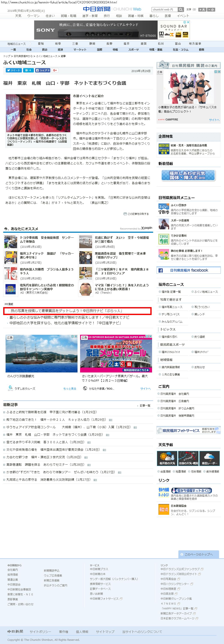
Task: Decrease text size with －小 button
Action: 211,9
